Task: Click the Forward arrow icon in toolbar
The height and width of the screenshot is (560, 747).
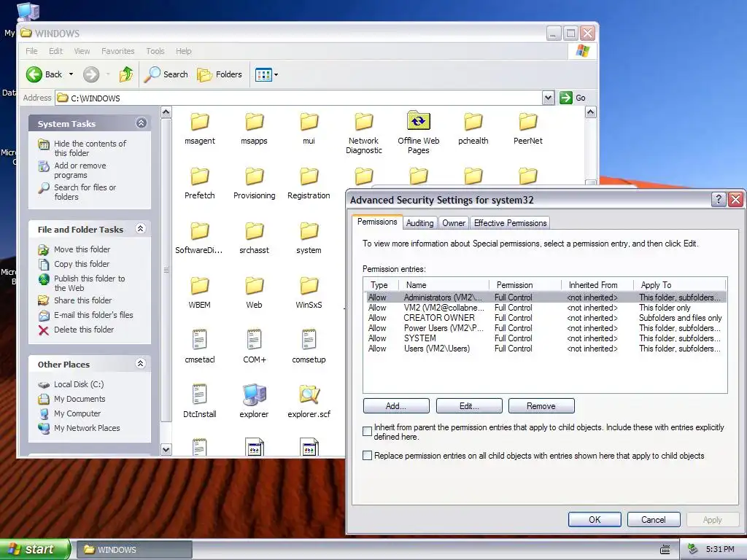Action: click(91, 74)
